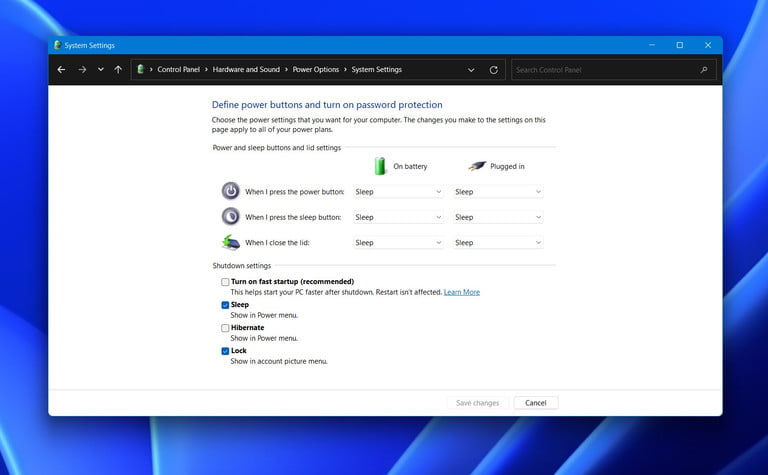Image resolution: width=768 pixels, height=475 pixels.
Task: Click the sleep button moon icon
Action: point(231,216)
